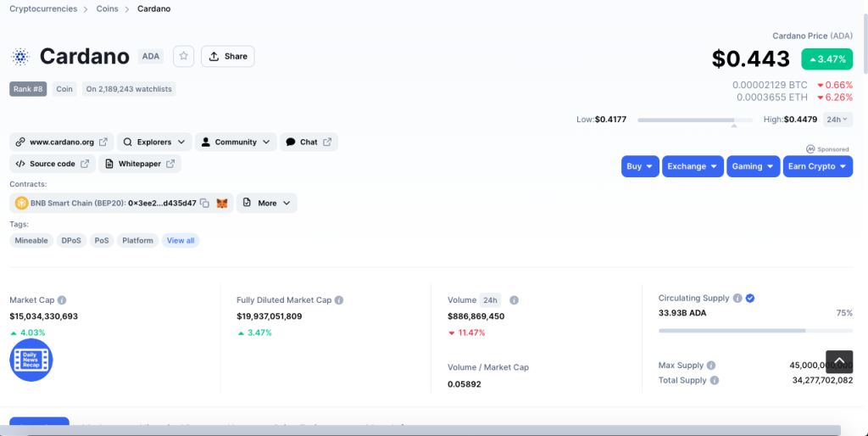Select the Platform tag
This screenshot has height=436, width=868.
[x=137, y=240]
